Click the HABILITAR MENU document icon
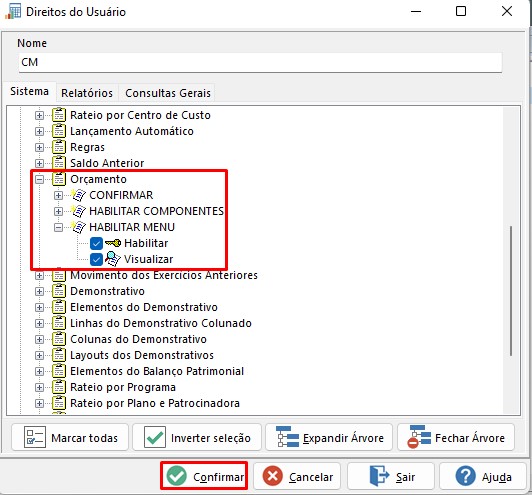Viewport: 532px width, 495px height. [x=78, y=227]
